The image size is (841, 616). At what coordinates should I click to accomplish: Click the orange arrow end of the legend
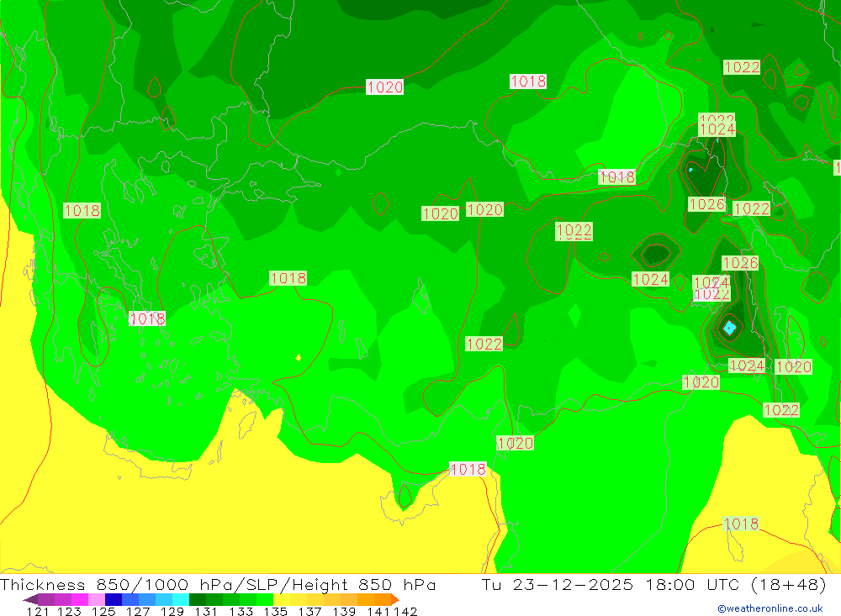point(394,599)
